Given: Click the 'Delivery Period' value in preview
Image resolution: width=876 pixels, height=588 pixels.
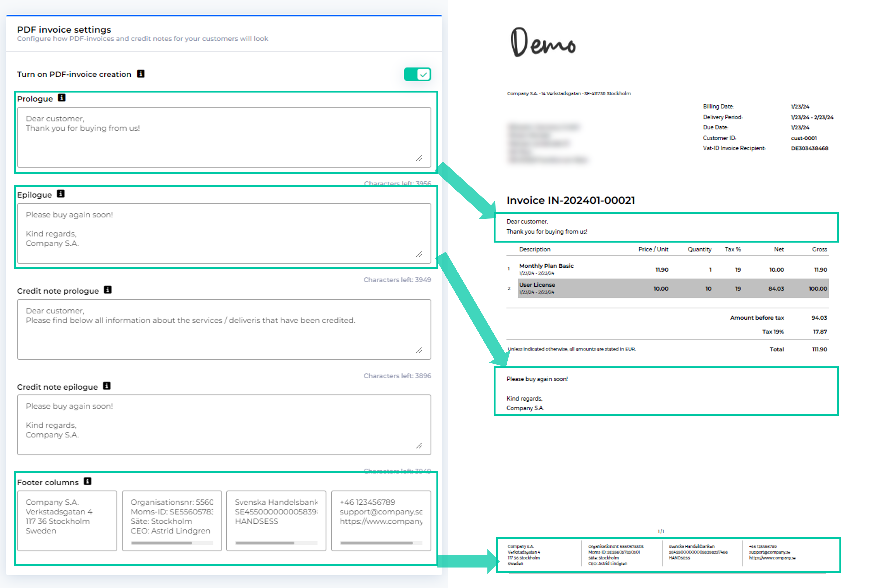Looking at the screenshot, I should (812, 117).
